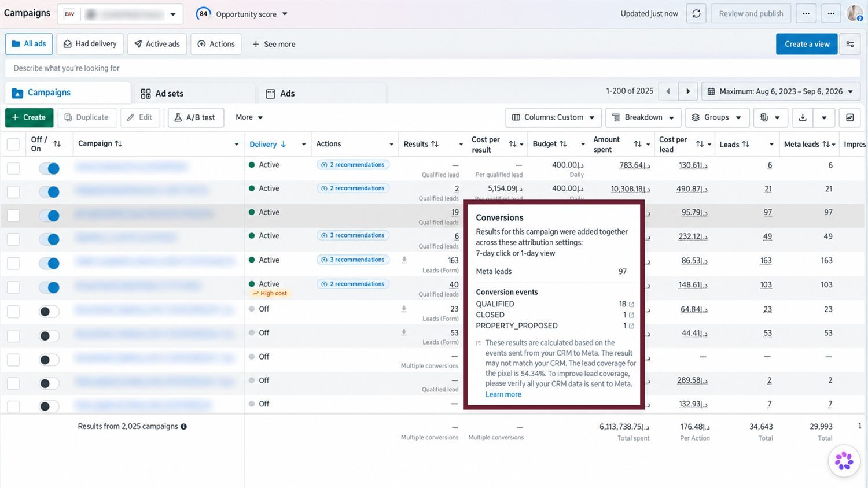Click the export download icon
868x488 pixels.
pos(803,117)
